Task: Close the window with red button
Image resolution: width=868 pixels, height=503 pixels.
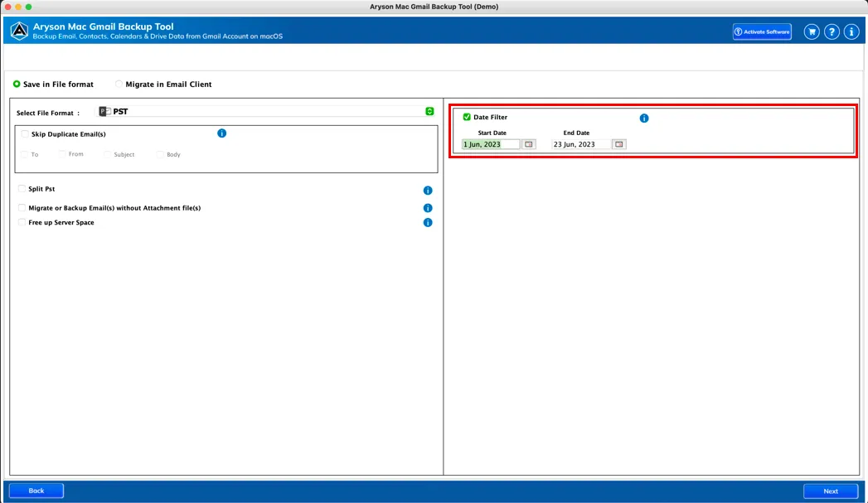Action: [x=7, y=7]
